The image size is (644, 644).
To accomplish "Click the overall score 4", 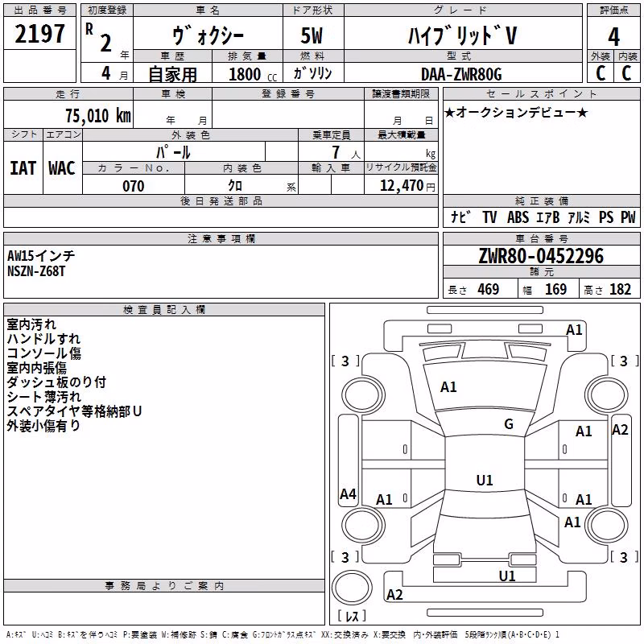I will tap(613, 37).
